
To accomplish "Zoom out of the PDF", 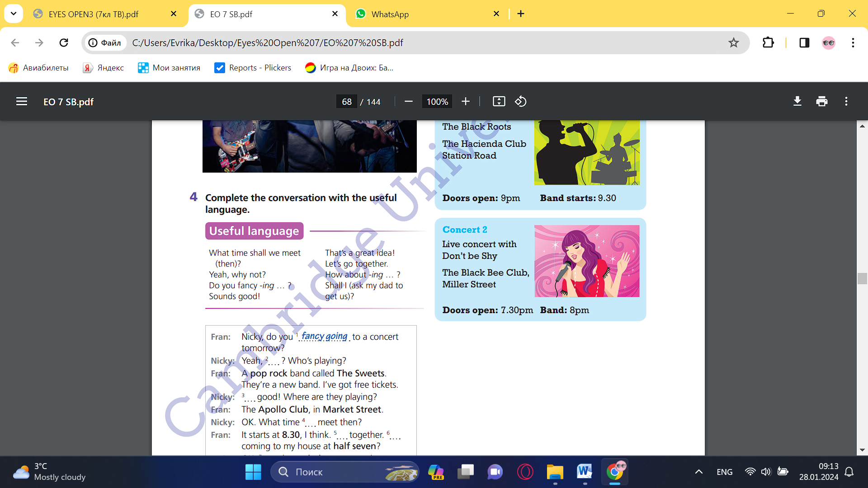I will (x=409, y=102).
